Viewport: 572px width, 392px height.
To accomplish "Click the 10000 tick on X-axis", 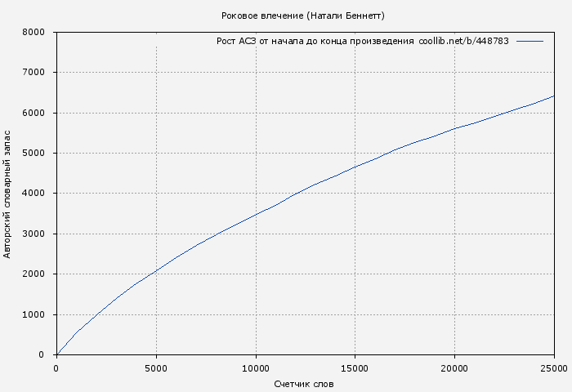I will pyautogui.click(x=256, y=367).
